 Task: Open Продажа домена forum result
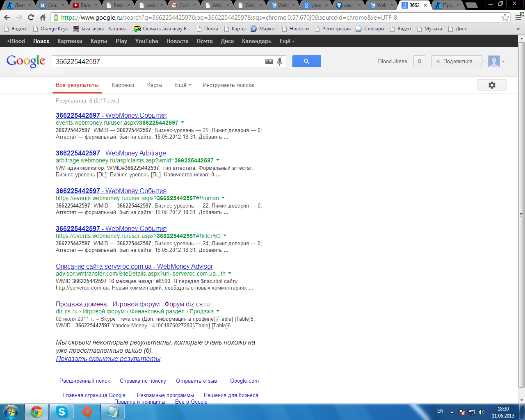click(x=132, y=304)
